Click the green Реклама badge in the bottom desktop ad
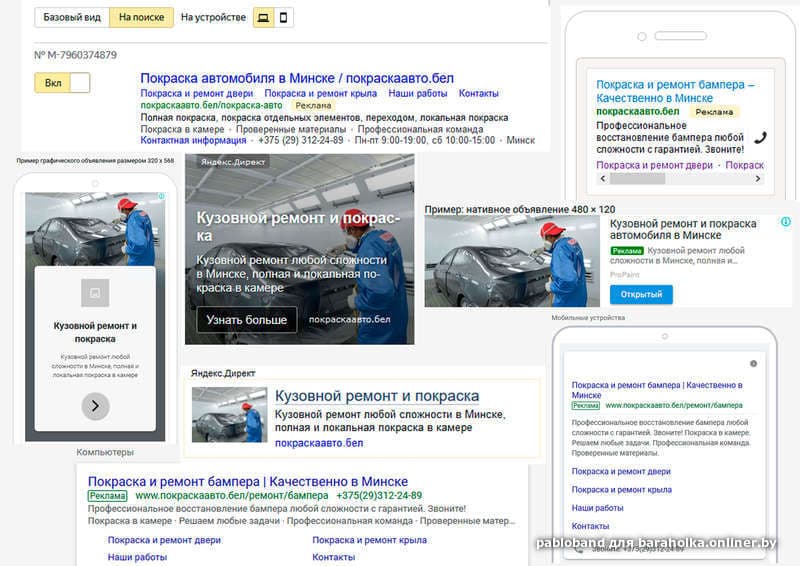This screenshot has width=800, height=566. [107, 496]
